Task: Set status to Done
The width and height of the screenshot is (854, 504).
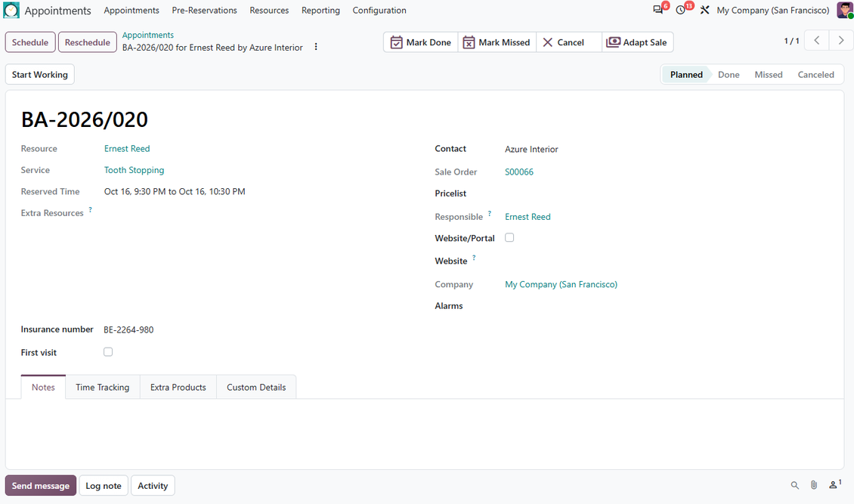Action: coord(729,75)
